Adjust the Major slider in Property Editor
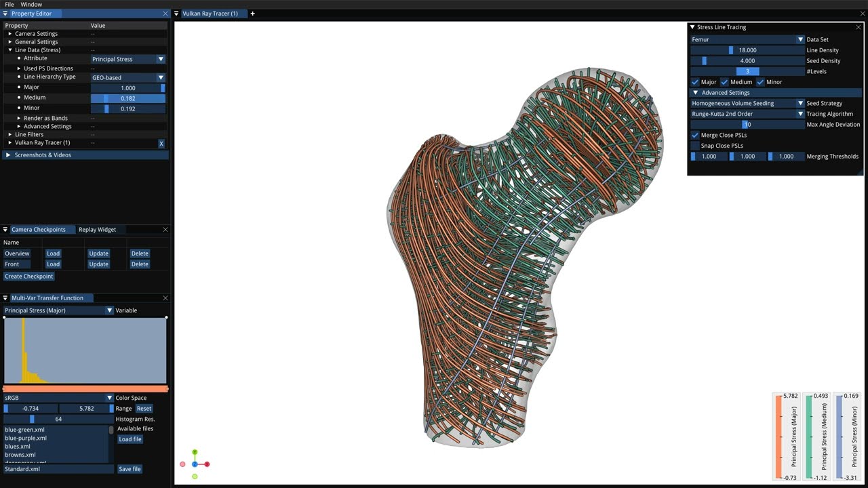 click(x=128, y=88)
